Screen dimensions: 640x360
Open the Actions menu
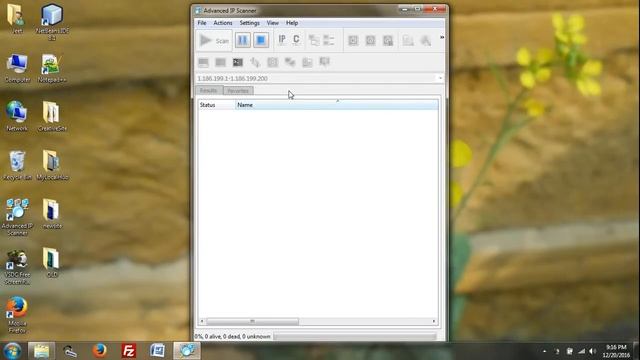click(x=223, y=23)
